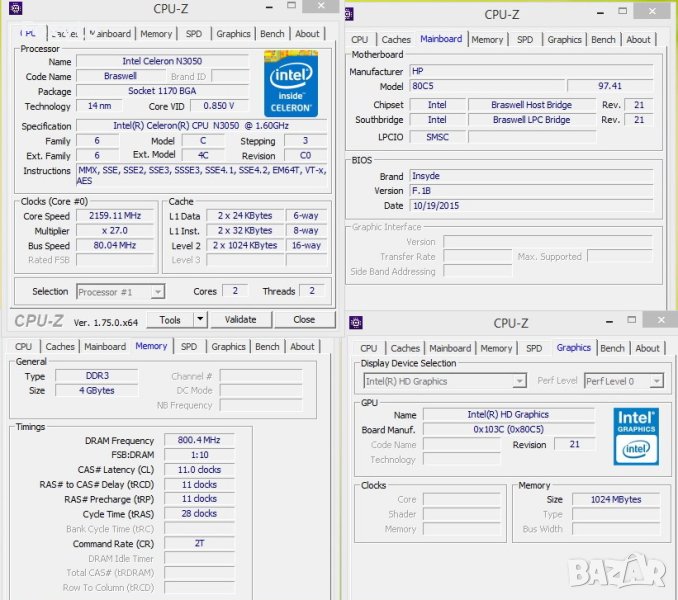
Task: Click CPU-Z title icon in Memory window
Action: [x=12, y=321]
